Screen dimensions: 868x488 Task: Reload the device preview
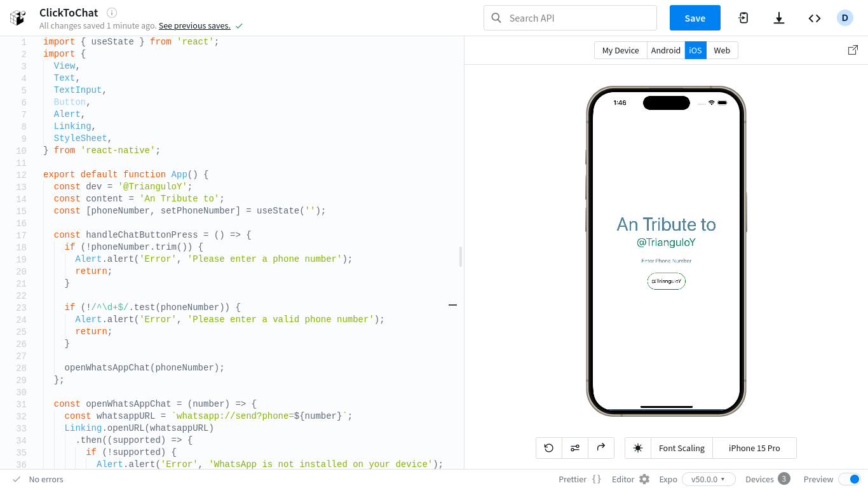click(549, 448)
